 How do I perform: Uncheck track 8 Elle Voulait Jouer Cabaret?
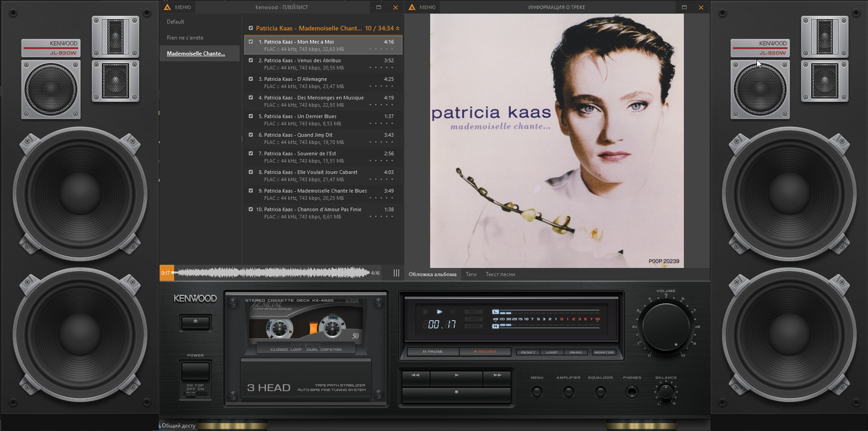pyautogui.click(x=251, y=172)
